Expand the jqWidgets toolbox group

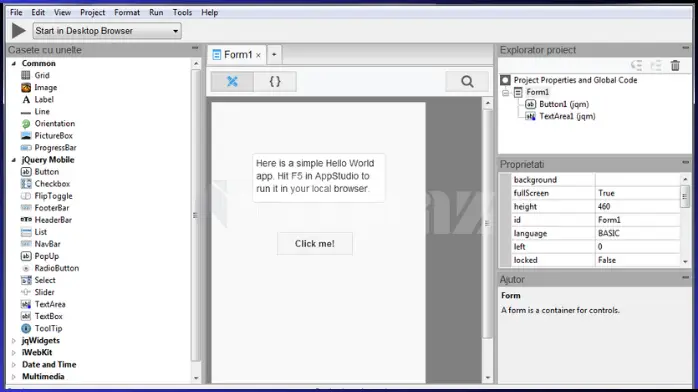pyautogui.click(x=13, y=341)
